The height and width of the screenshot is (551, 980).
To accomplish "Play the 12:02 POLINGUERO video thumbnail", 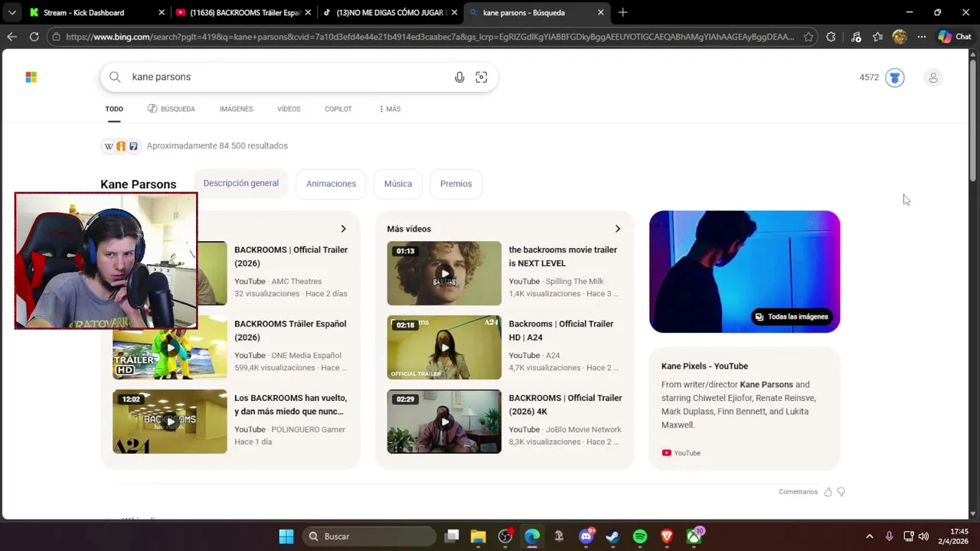I will click(170, 422).
